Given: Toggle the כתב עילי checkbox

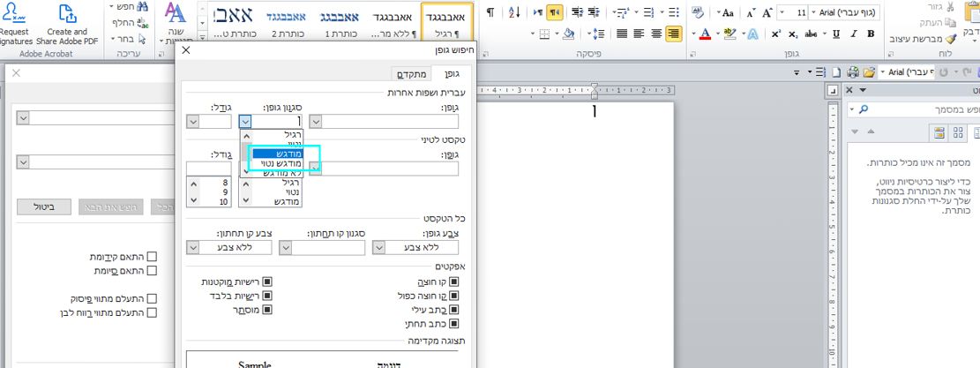Looking at the screenshot, I should [454, 310].
